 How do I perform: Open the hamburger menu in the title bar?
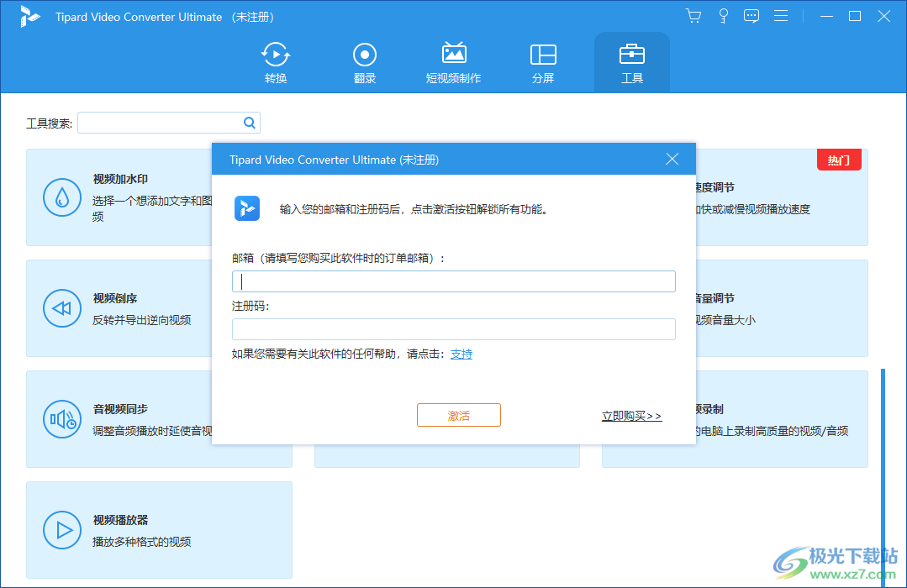[781, 15]
